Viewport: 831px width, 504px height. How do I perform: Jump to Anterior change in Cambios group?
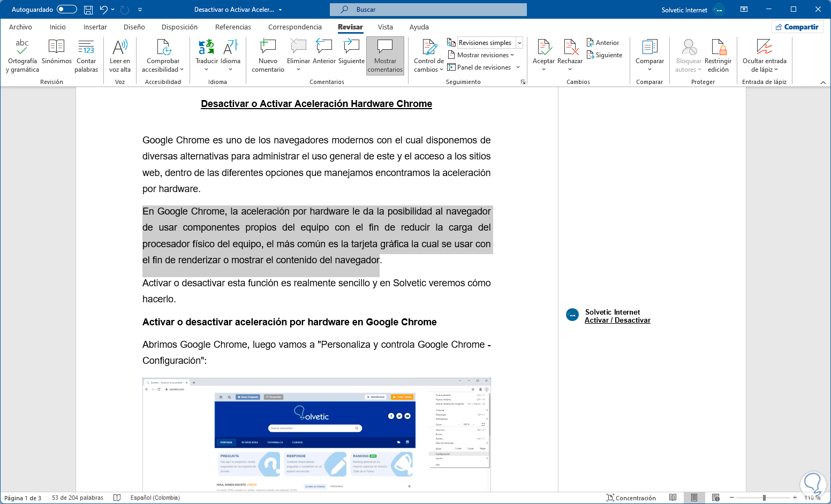point(603,43)
